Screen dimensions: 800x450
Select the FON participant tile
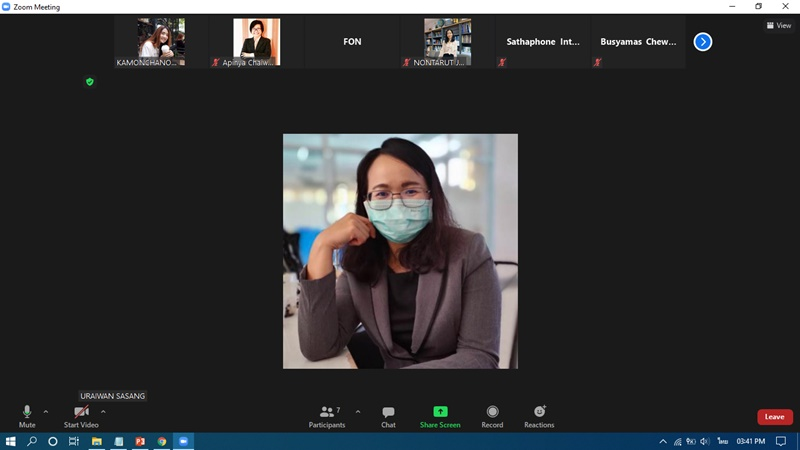352,42
